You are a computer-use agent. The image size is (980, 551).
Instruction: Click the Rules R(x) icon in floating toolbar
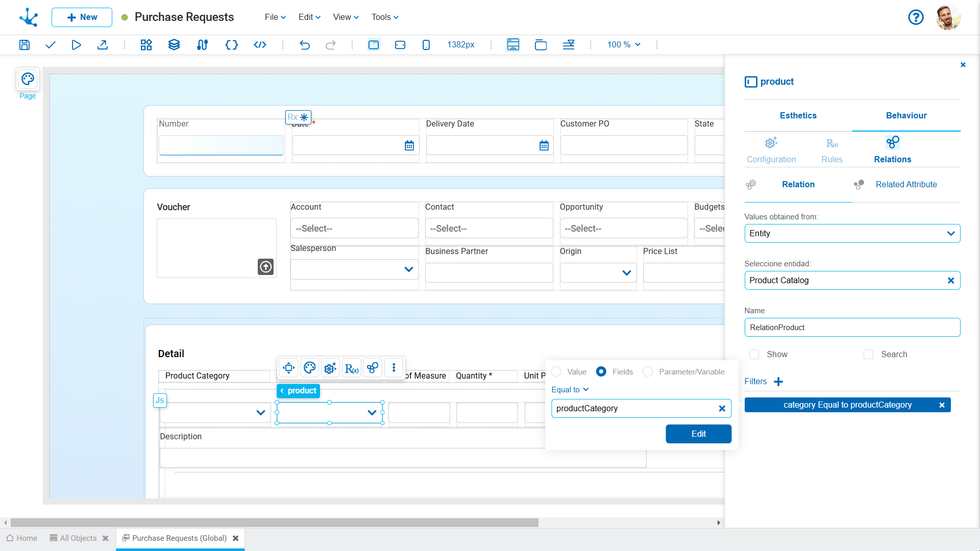click(x=352, y=368)
